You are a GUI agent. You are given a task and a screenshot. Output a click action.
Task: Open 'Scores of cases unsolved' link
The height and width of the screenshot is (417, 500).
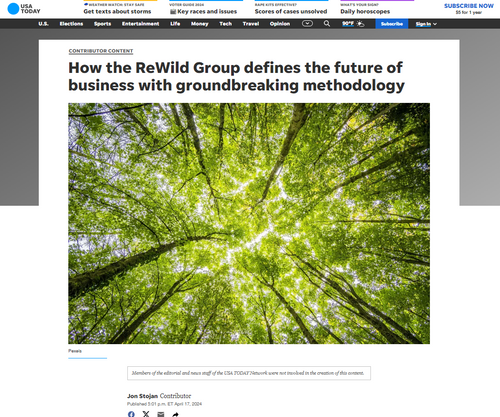point(291,11)
